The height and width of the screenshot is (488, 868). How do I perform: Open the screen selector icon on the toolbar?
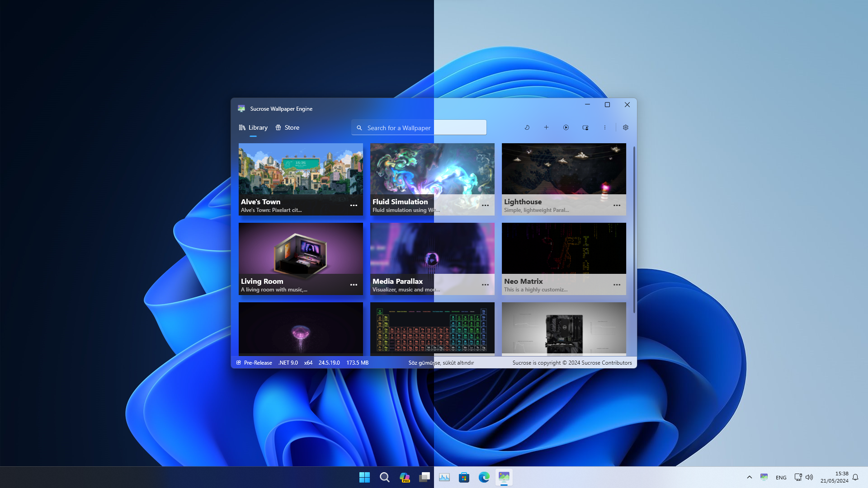[x=585, y=127]
